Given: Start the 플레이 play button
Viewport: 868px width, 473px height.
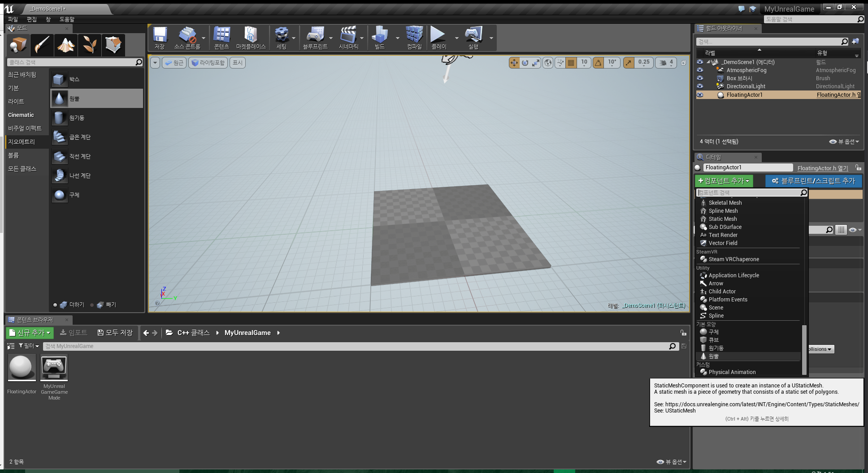Looking at the screenshot, I should 438,38.
